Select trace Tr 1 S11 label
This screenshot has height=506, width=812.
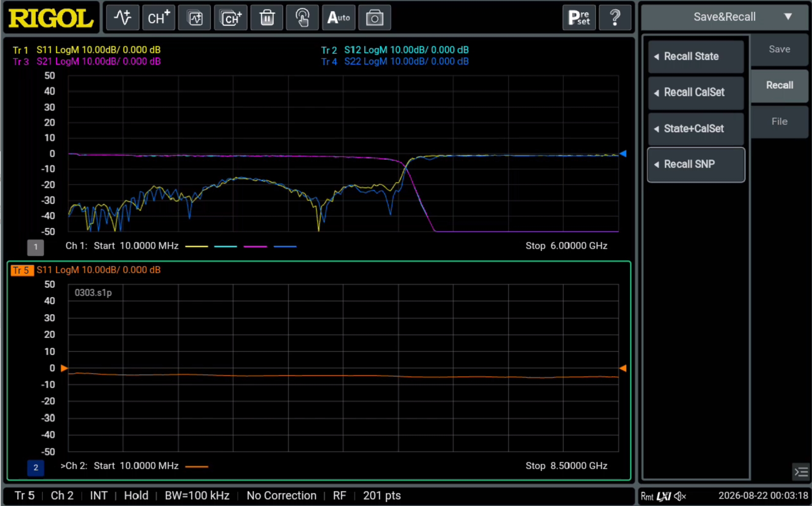[87, 50]
